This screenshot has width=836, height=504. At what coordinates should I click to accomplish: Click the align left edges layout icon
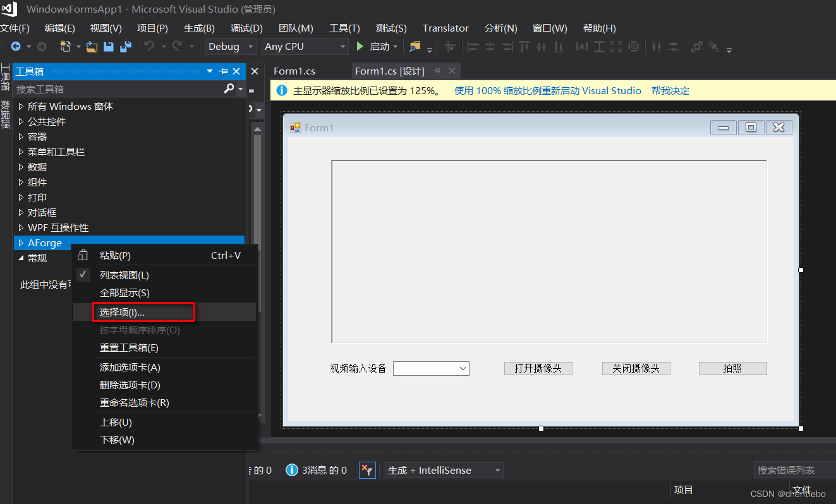coord(473,46)
